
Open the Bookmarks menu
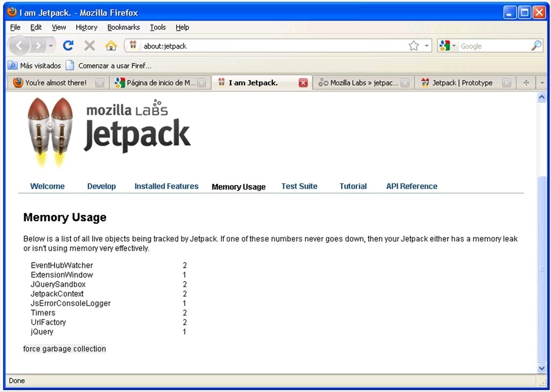pyautogui.click(x=123, y=27)
